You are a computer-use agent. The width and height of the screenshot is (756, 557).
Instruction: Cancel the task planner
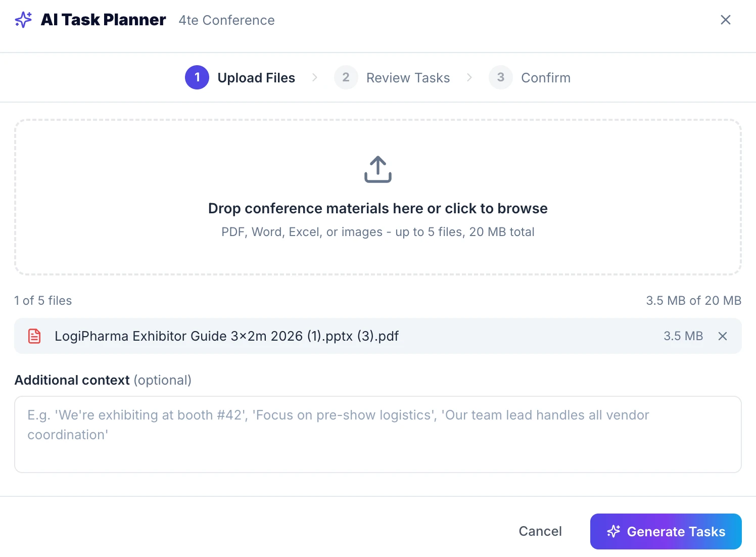point(540,531)
